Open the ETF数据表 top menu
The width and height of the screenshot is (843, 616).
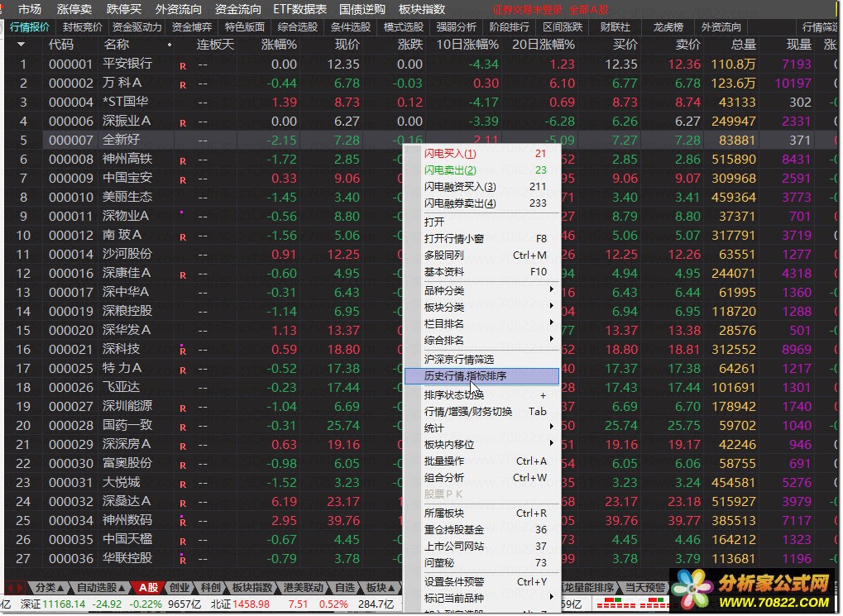tap(299, 9)
